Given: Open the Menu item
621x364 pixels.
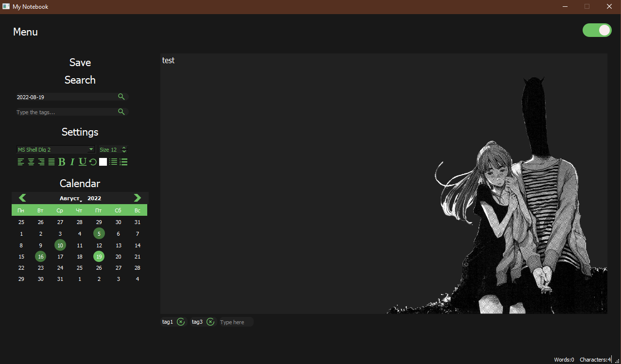Looking at the screenshot, I should click(x=25, y=32).
